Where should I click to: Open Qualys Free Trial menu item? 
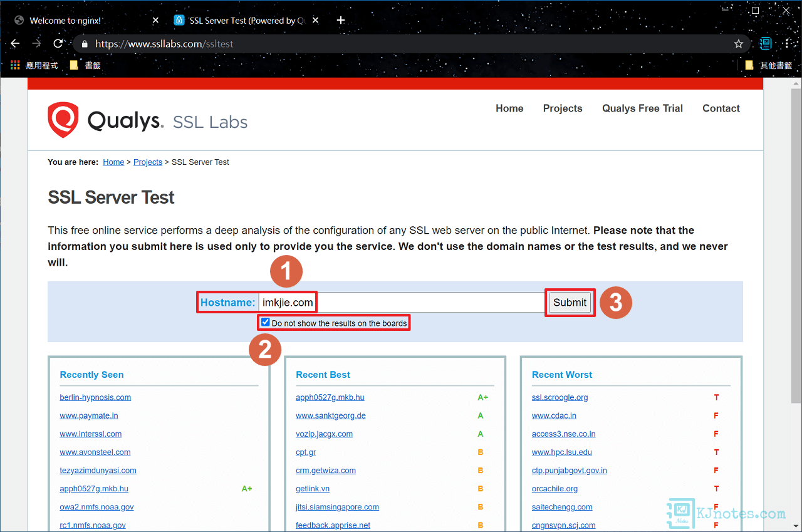(x=642, y=108)
